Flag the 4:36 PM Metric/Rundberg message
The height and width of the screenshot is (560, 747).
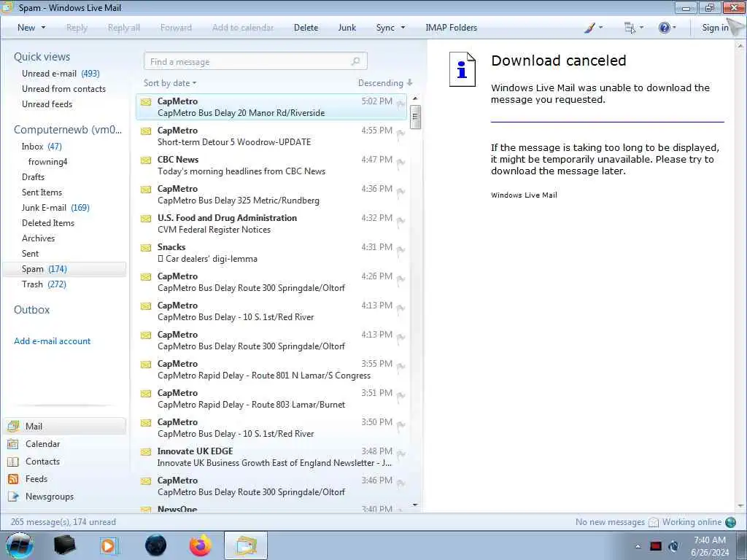pos(400,192)
